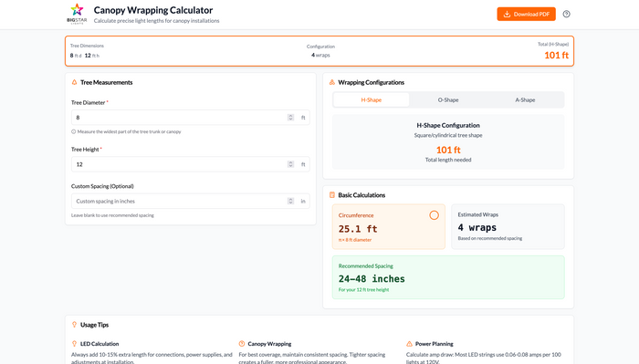Open the help question mark icon

(567, 14)
